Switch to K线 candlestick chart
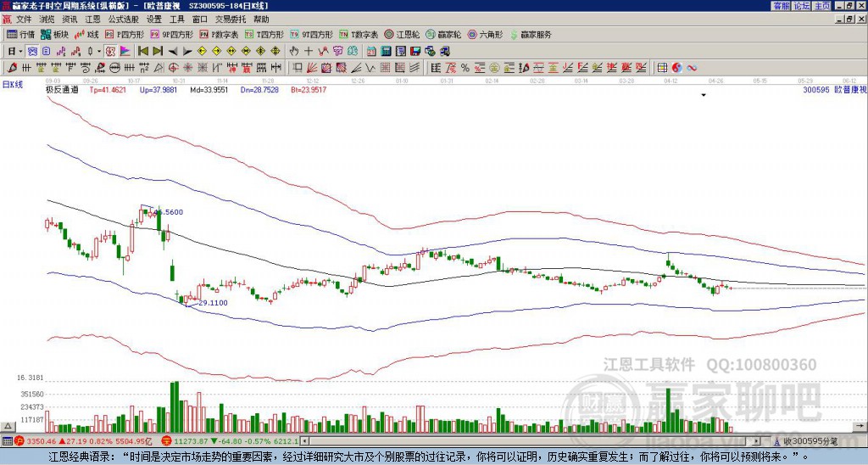The width and height of the screenshot is (868, 465). point(86,34)
